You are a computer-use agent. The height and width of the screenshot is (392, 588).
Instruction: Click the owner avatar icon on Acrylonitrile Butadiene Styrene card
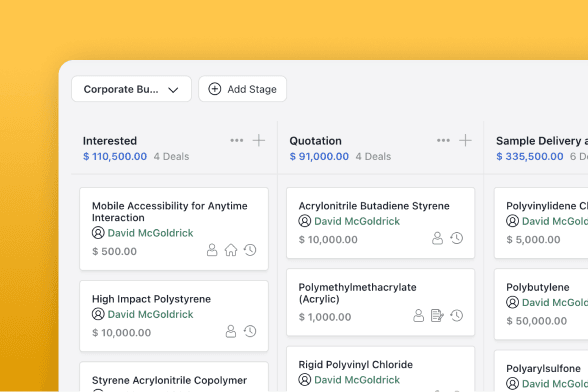click(x=305, y=221)
